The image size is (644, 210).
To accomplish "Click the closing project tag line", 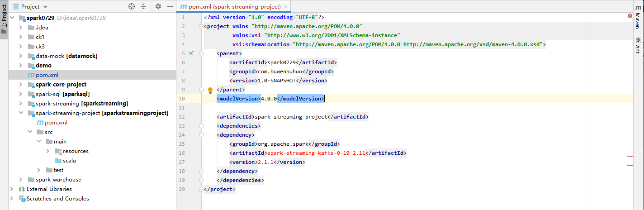I will (x=220, y=189).
